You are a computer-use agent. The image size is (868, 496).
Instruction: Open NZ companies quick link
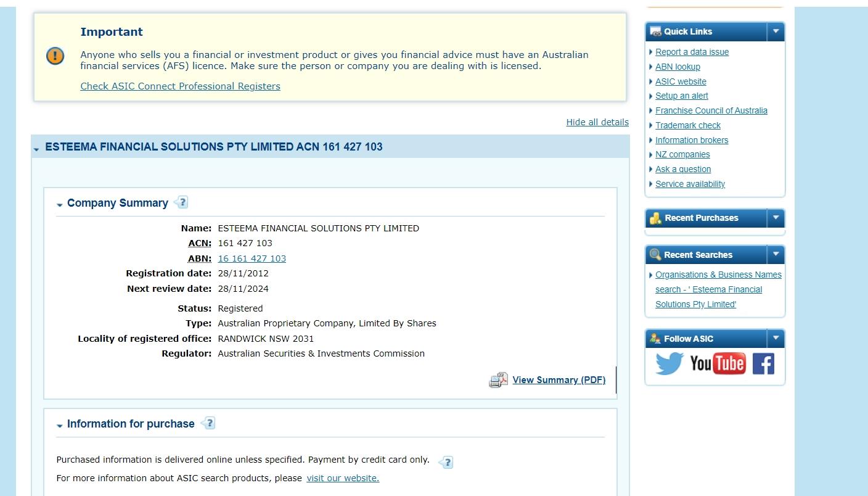pyautogui.click(x=682, y=154)
